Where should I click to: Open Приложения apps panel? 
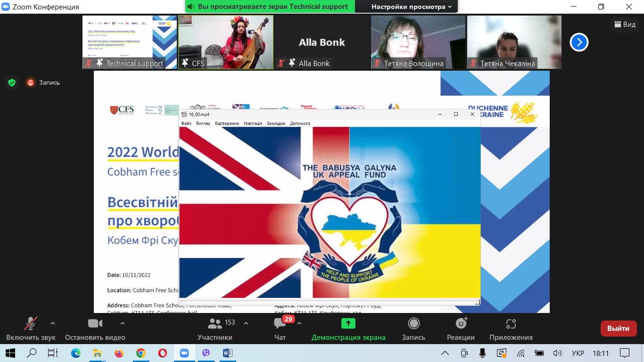tap(511, 329)
